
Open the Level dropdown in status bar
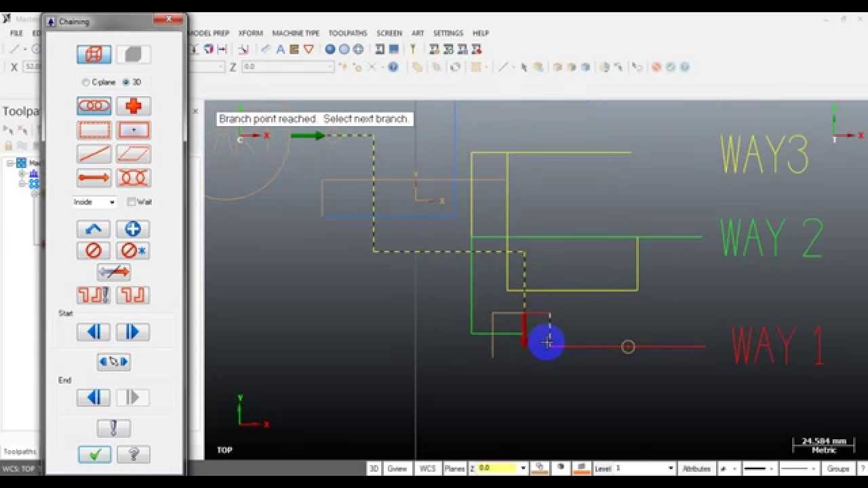(x=671, y=468)
